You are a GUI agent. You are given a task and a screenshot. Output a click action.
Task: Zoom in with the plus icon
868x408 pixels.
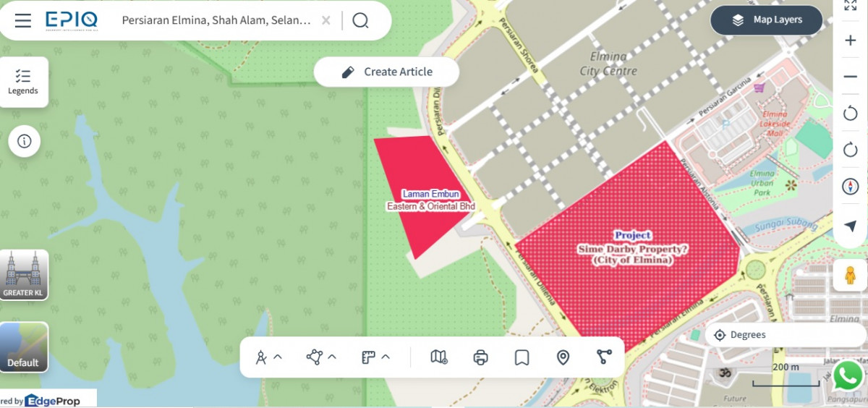point(851,41)
